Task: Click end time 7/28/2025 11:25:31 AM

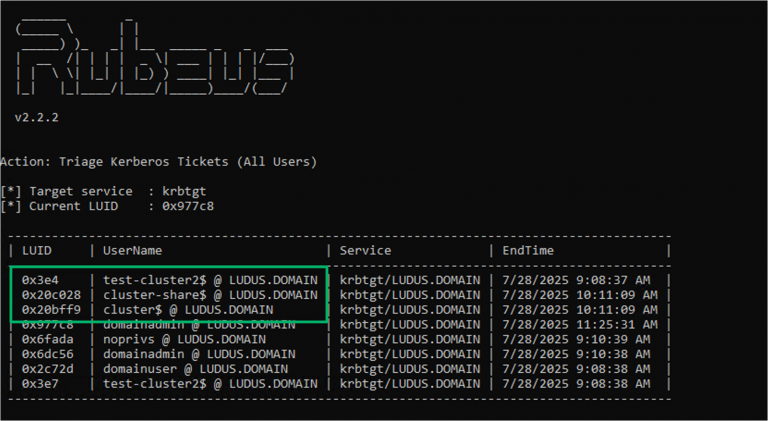Action: click(x=580, y=325)
